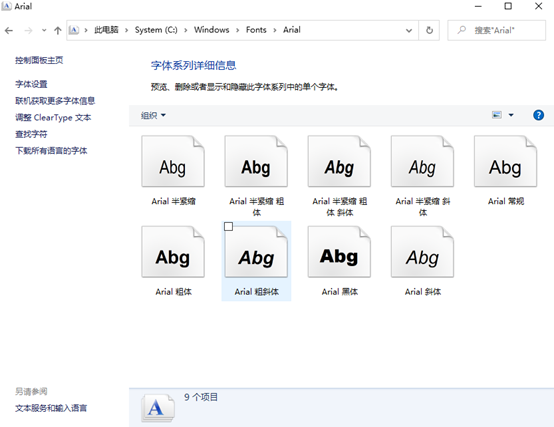554x427 pixels.
Task: Expand chevron after Fonts breadcrumb
Action: pos(275,30)
